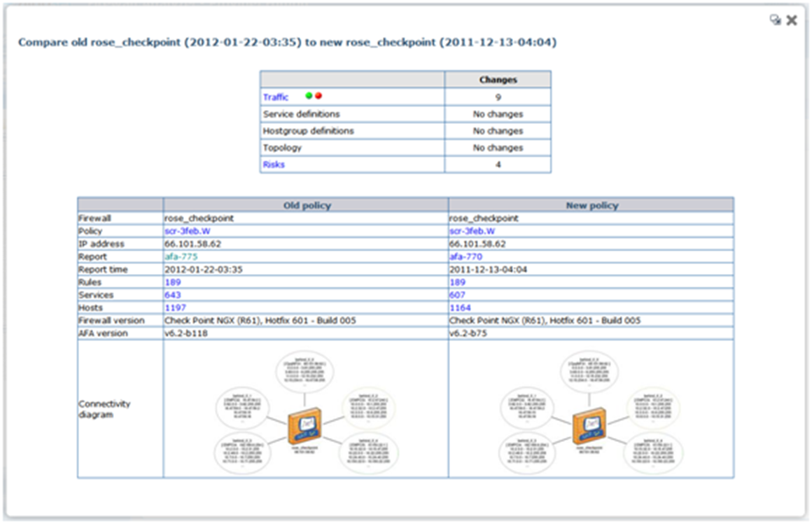
Task: Open old policy's 643 services
Action: pos(172,296)
